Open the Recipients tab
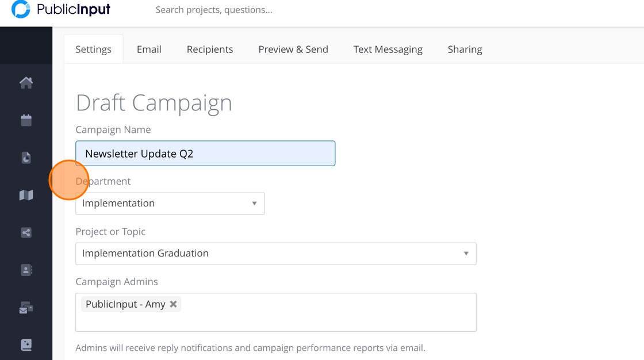This screenshot has height=360, width=644. pos(210,49)
